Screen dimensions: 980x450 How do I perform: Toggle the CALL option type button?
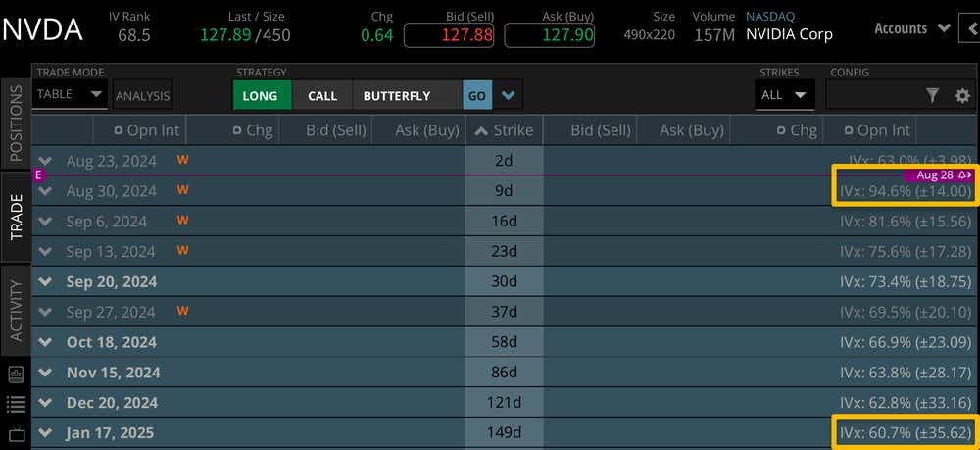[x=322, y=95]
